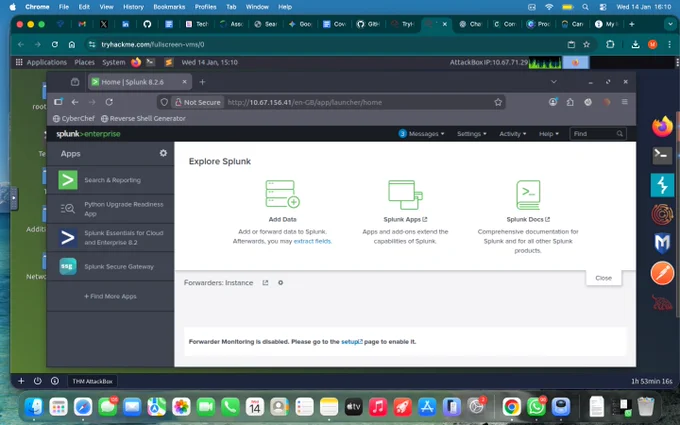680x425 pixels.
Task: Bookmark Splunk page with Firefox star
Action: click(x=498, y=102)
